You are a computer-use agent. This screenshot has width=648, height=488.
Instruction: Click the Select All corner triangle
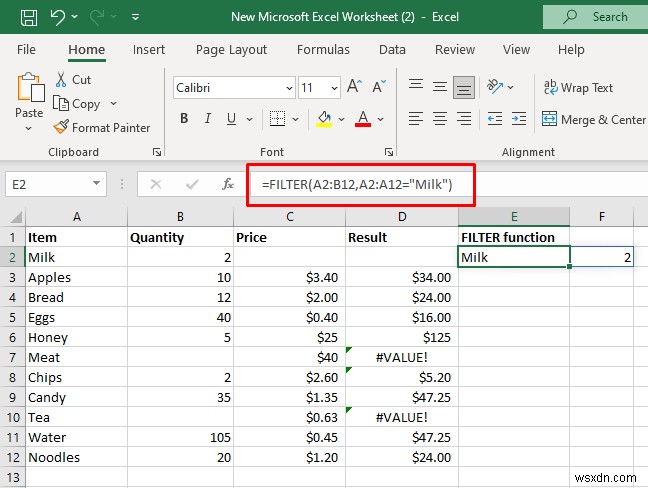pyautogui.click(x=15, y=217)
